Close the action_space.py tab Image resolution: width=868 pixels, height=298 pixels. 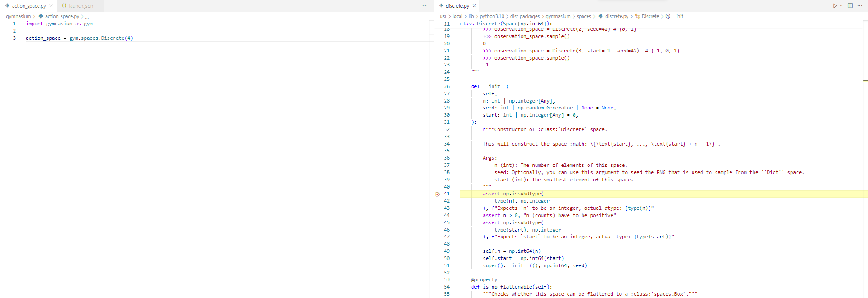[51, 6]
